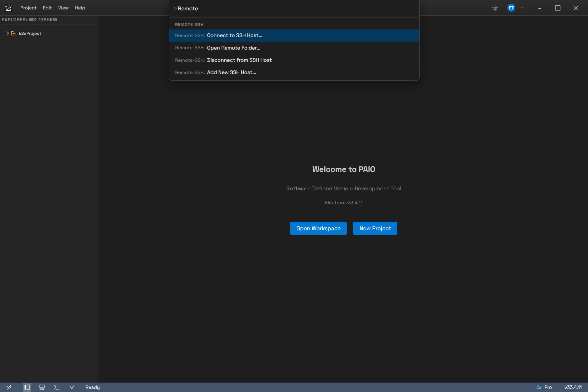Choose Remote-SSH: Open Remote Folder
The width and height of the screenshot is (588, 392).
pyautogui.click(x=294, y=48)
